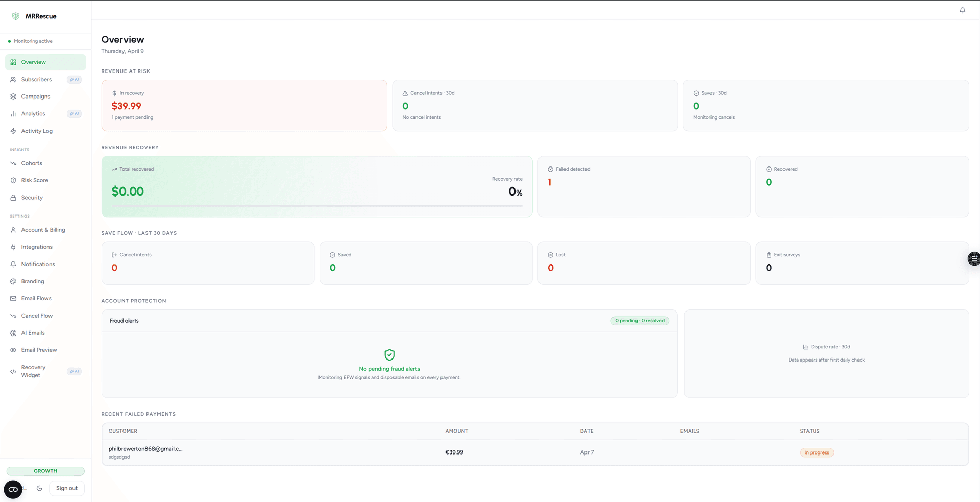The image size is (980, 502).
Task: Click the pending and resolved fraud alerts badge
Action: [640, 321]
